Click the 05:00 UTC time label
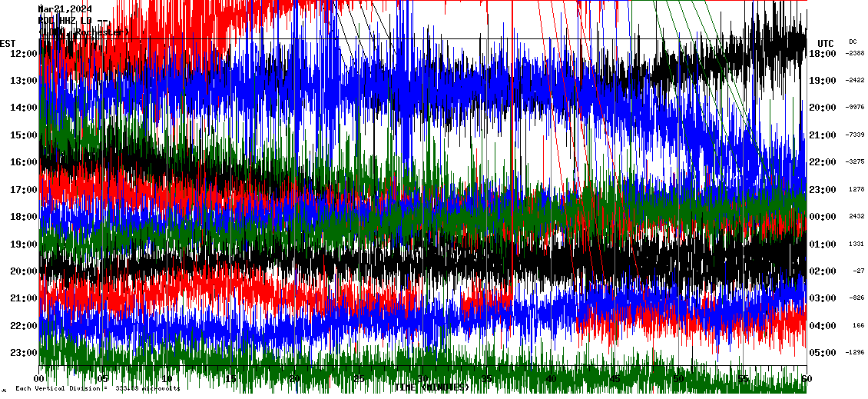The height and width of the screenshot is (399, 868). click(823, 353)
